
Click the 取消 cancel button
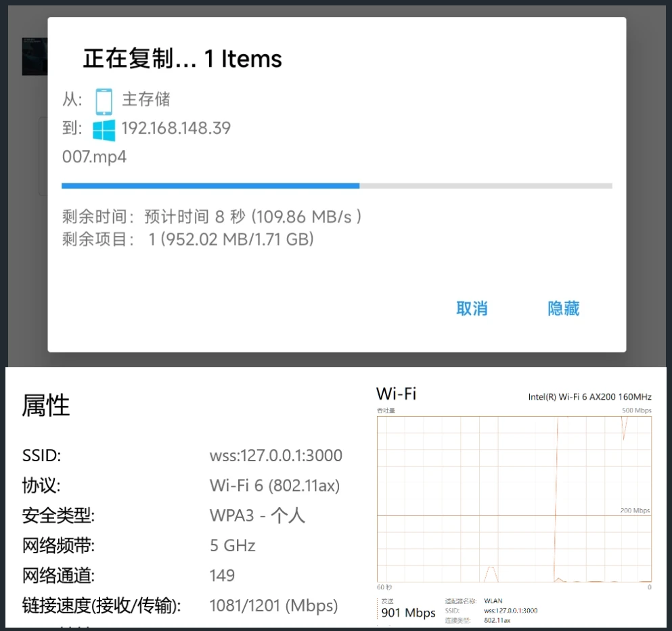472,308
